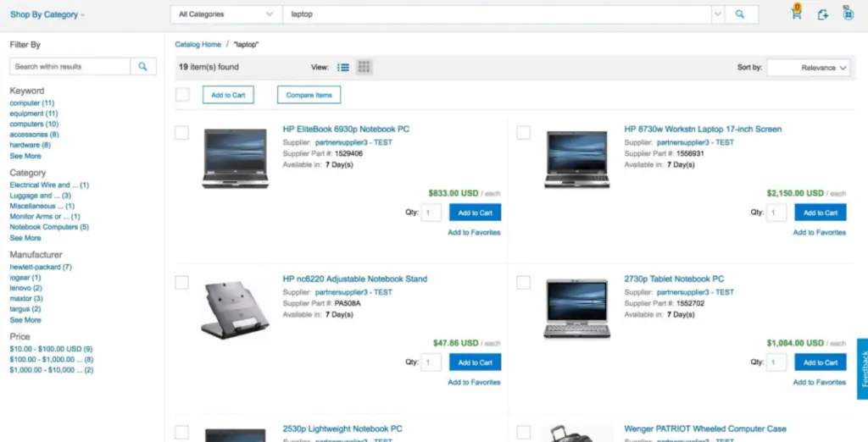Check the HP EliteBook 6930p checkbox
This screenshot has width=868, height=442.
182,133
